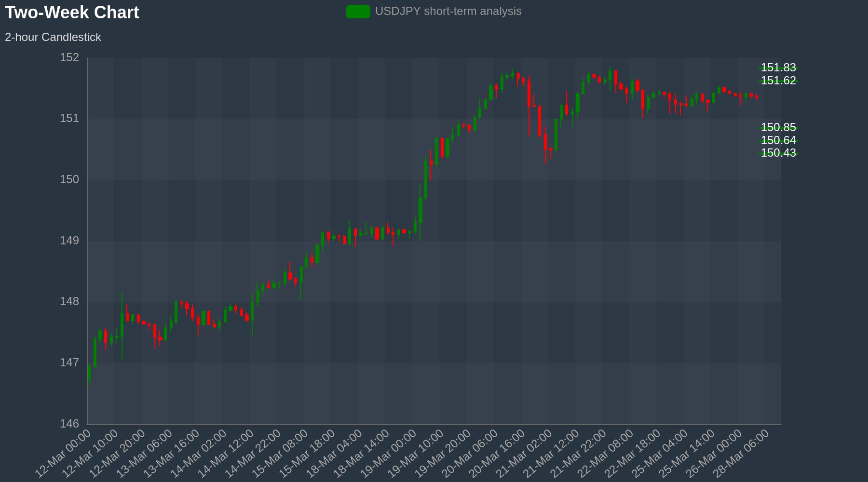Select the 151.62 price level label
This screenshot has height=482, width=868.
(778, 80)
